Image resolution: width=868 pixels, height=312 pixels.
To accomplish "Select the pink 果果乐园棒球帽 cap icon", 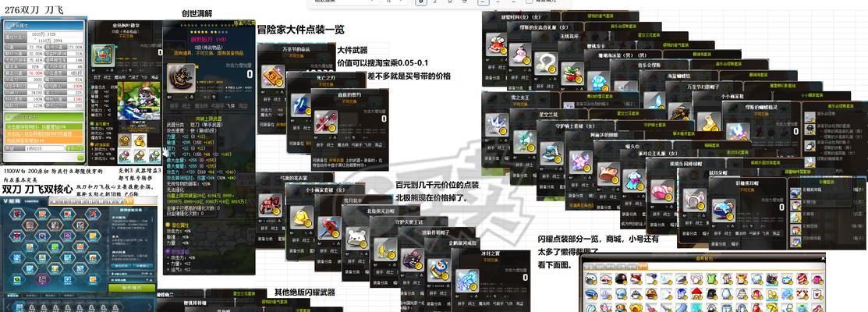I will pos(661,191).
